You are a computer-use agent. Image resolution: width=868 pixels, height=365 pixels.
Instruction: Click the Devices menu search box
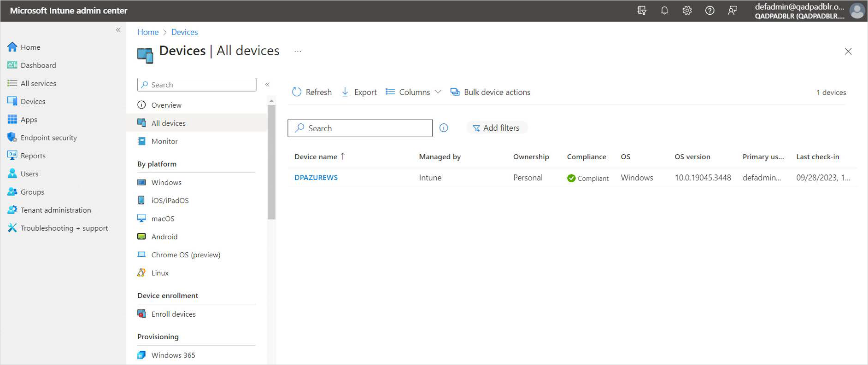click(197, 85)
